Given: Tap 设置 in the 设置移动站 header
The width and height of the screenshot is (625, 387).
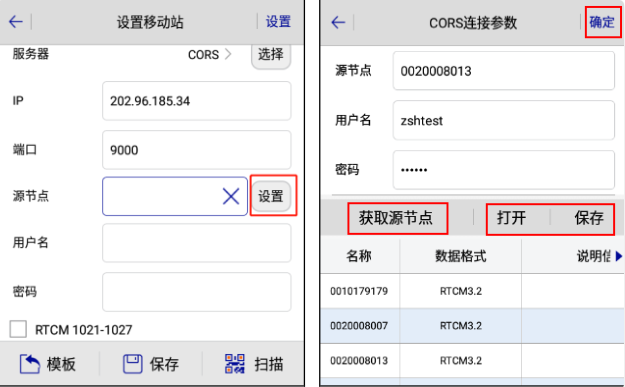Looking at the screenshot, I should click(x=278, y=22).
